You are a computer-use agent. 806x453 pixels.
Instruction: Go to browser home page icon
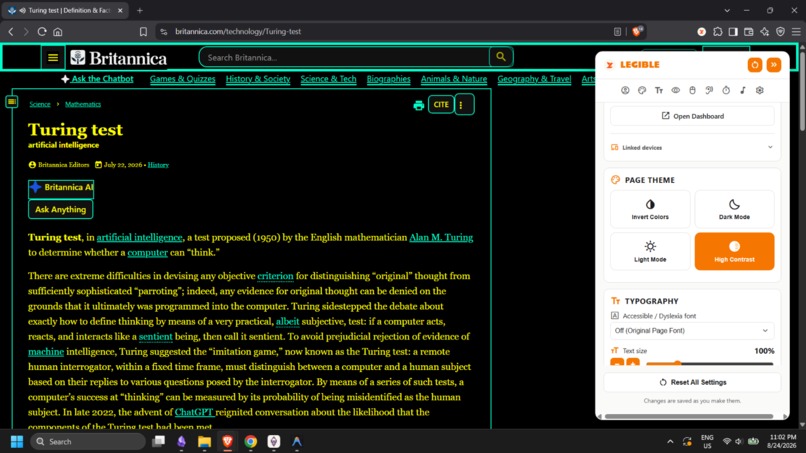[58, 32]
